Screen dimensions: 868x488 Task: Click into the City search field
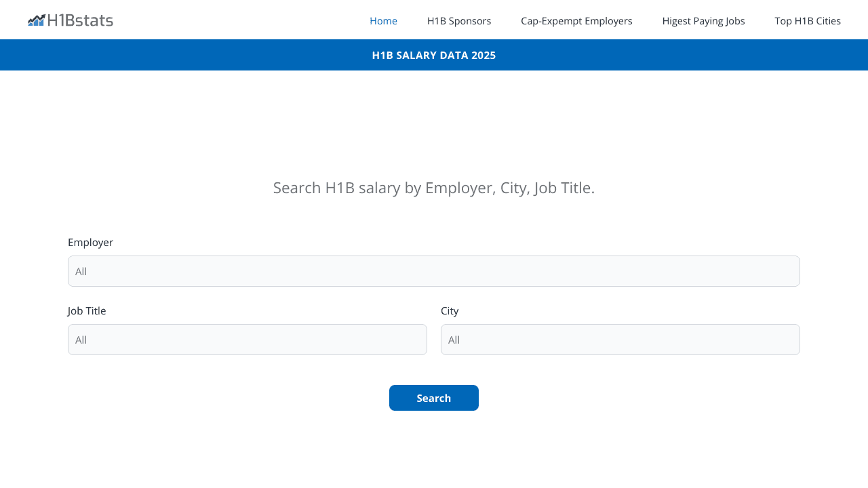coord(620,340)
